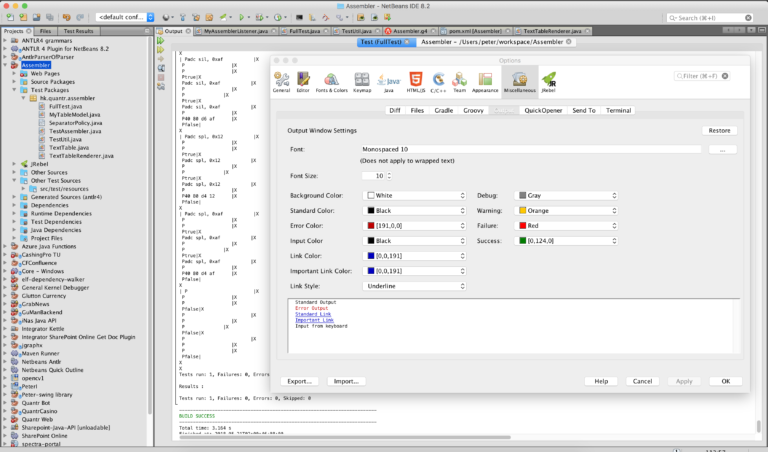Pick Error Color red swatch

(x=371, y=226)
